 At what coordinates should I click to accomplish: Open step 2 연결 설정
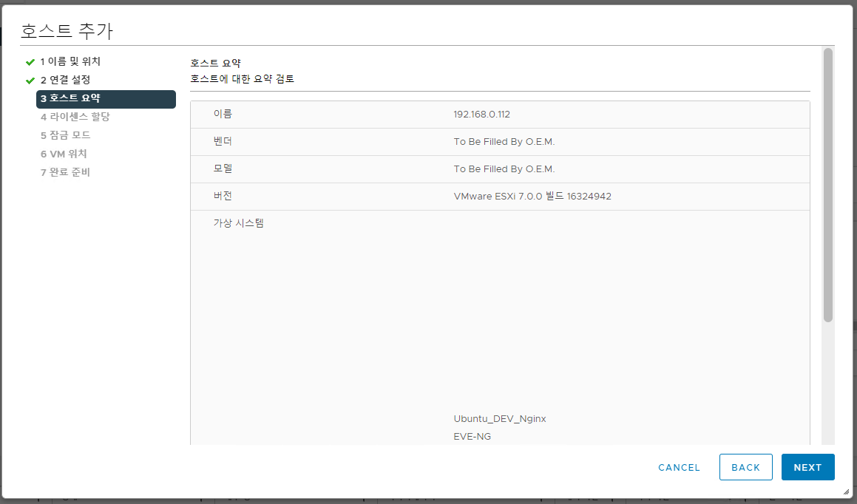click(x=65, y=81)
